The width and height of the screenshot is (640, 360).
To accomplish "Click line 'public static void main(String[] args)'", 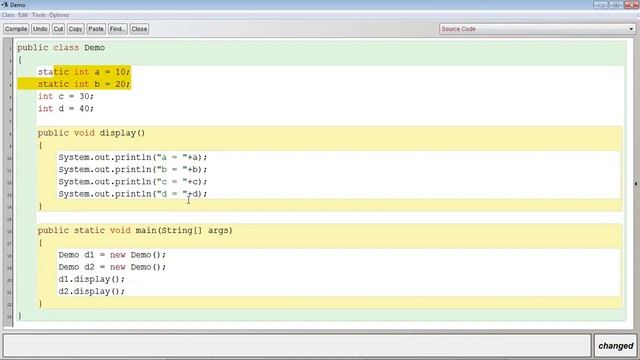I will [x=135, y=231].
